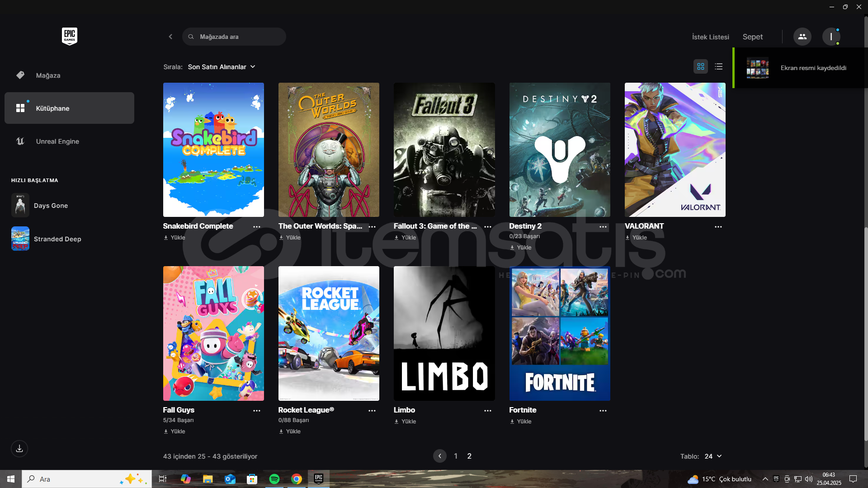Open the Mağaza store section

tap(69, 75)
